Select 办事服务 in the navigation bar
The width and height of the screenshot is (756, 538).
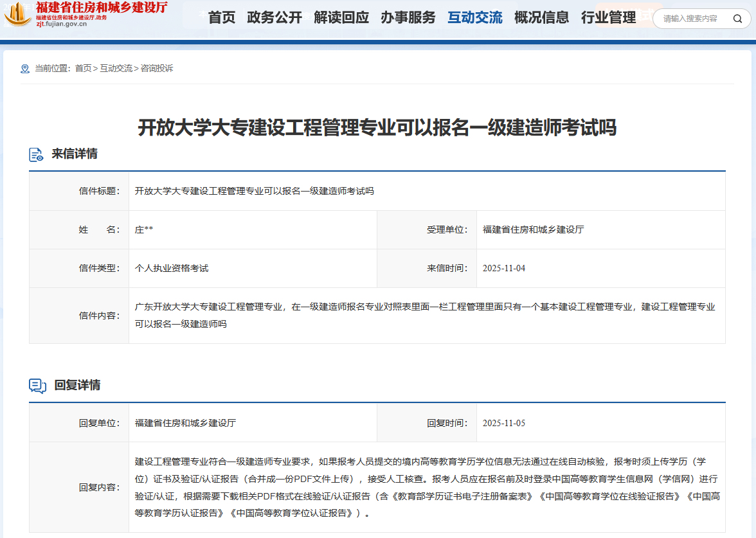coord(408,18)
